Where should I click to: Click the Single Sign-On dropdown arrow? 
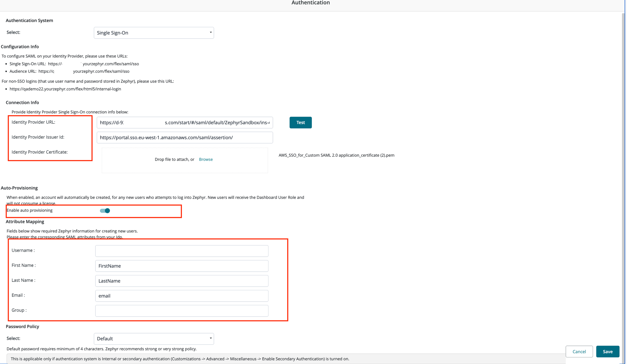click(x=210, y=33)
